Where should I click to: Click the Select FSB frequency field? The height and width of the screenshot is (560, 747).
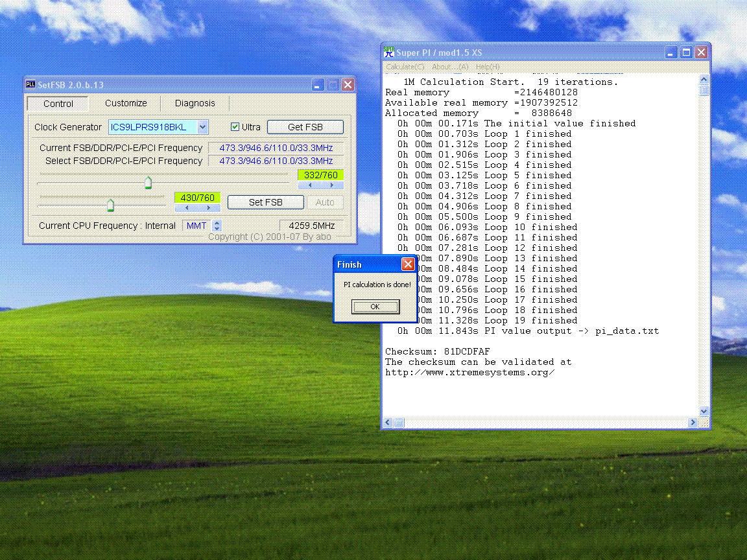[276, 161]
